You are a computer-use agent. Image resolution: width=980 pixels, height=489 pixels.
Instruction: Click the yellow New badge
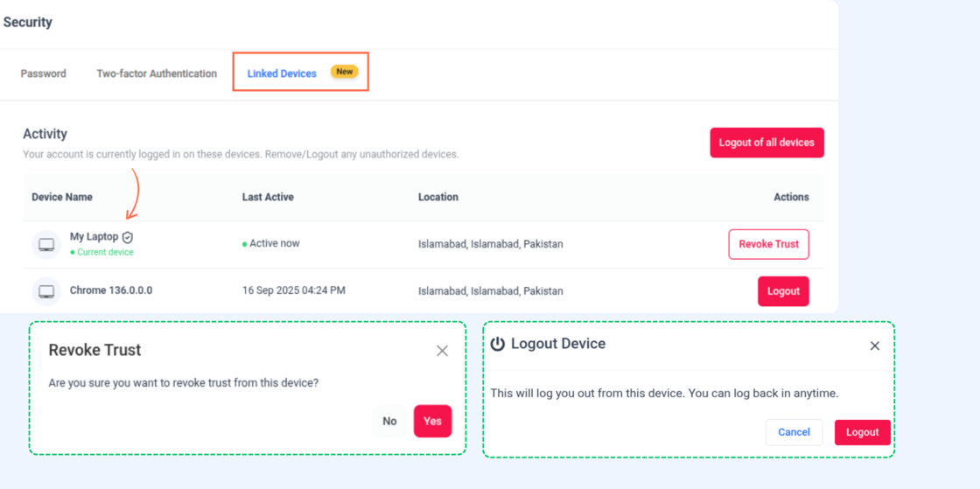[x=345, y=72]
